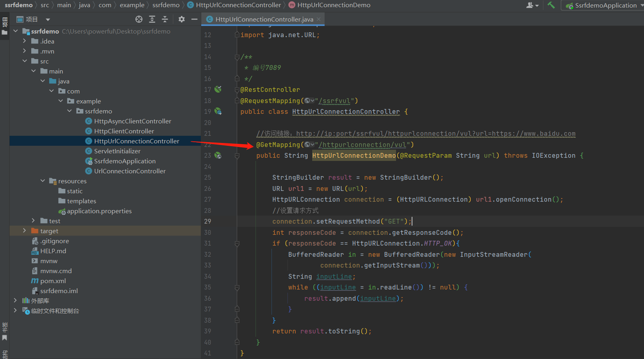Click the gutter icon on line 23
644x359 pixels.
click(x=218, y=155)
